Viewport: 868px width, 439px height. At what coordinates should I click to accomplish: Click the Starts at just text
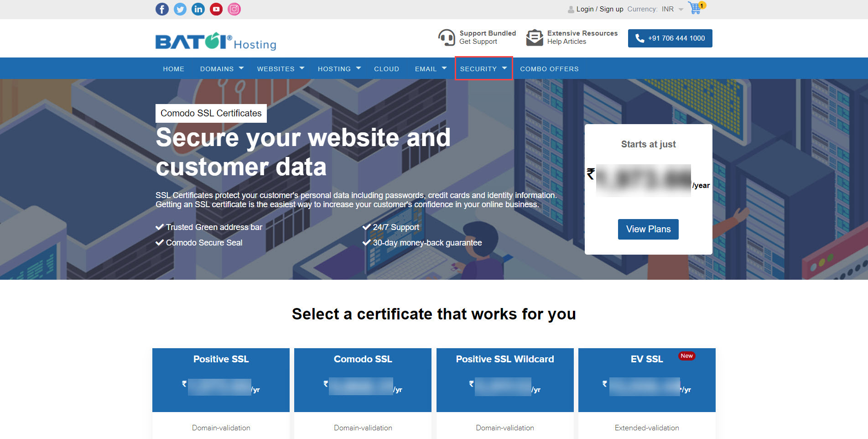click(648, 144)
